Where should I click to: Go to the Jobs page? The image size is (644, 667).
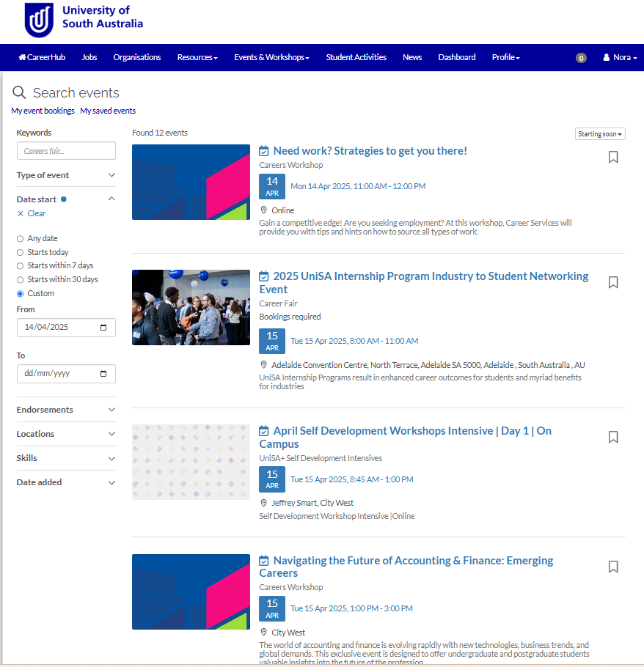[x=89, y=57]
